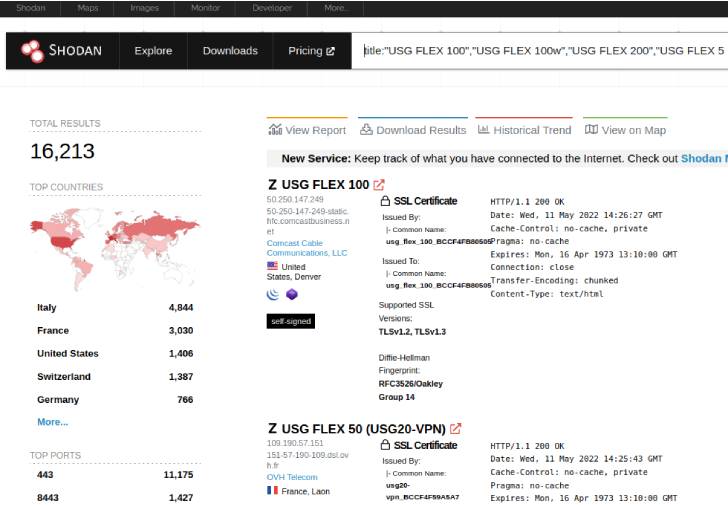728x505 pixels.
Task: Open the Download Results tab
Action: [413, 129]
